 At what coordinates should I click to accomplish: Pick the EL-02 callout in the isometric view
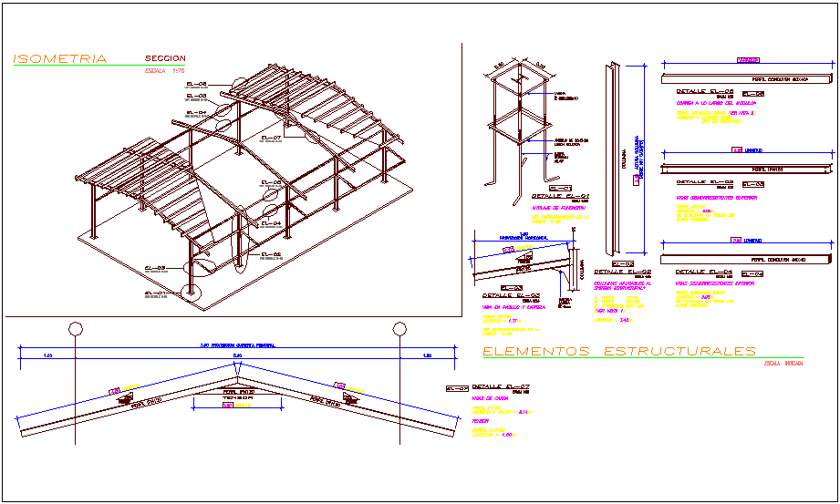pyautogui.click(x=271, y=254)
